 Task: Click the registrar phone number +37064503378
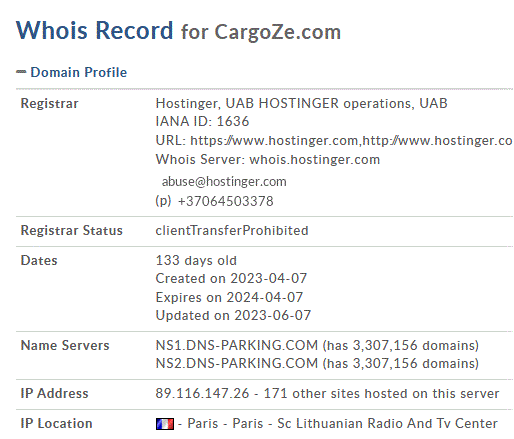[226, 201]
